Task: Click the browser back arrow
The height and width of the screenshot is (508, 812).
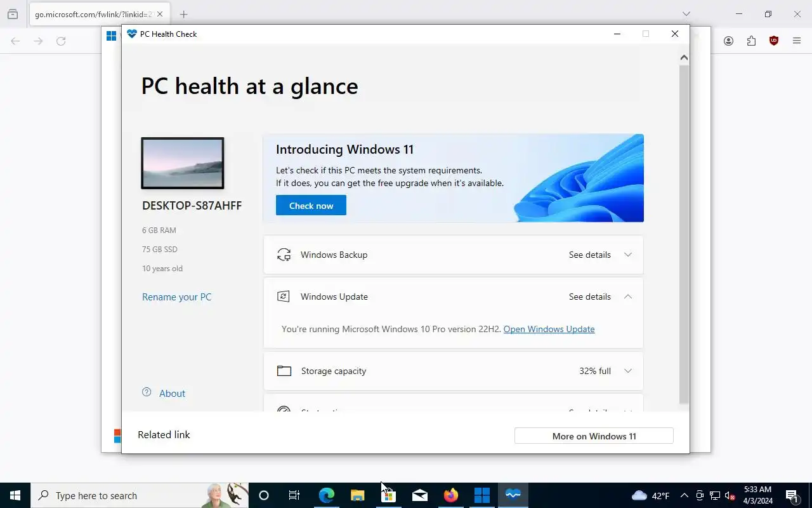Action: [x=15, y=41]
